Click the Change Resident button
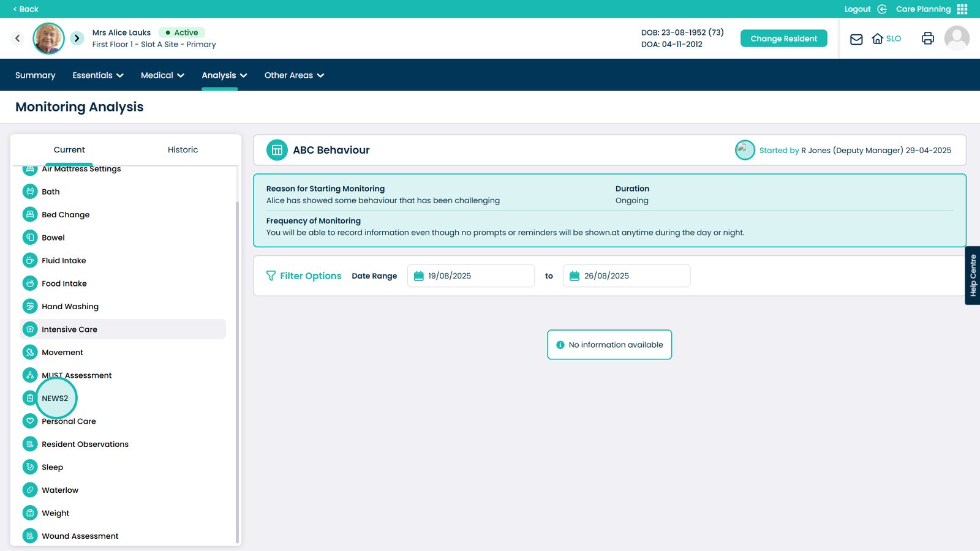Image resolution: width=980 pixels, height=551 pixels. coord(783,39)
